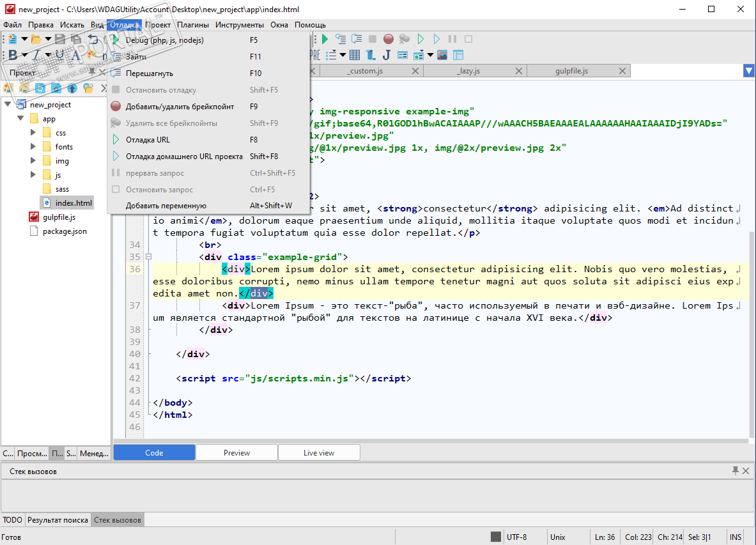Collapse the app folder in project tree
Image resolution: width=756 pixels, height=545 pixels.
click(x=21, y=119)
